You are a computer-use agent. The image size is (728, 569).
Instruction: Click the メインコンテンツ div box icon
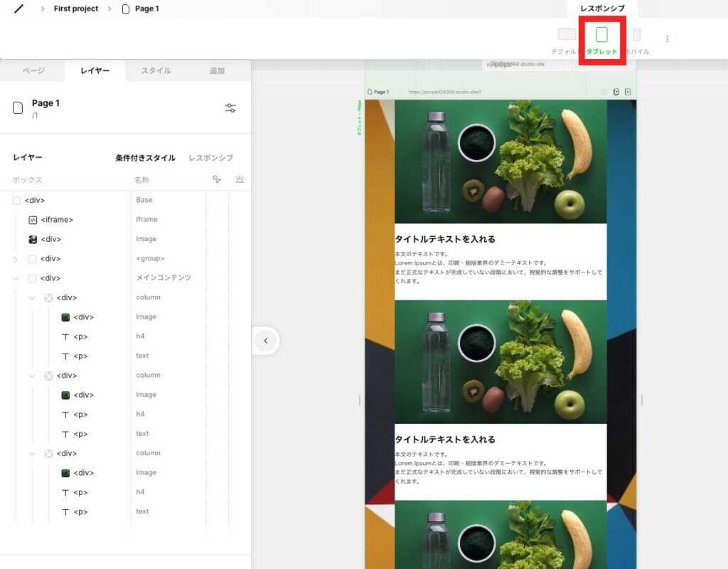coord(32,279)
